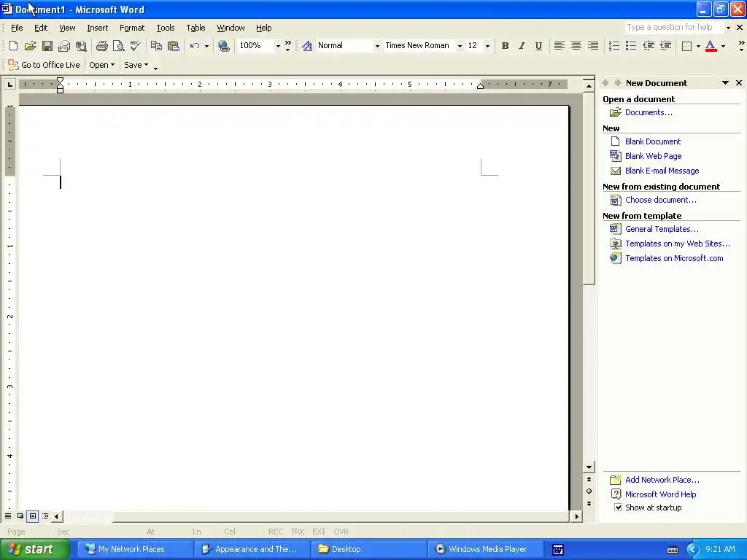The height and width of the screenshot is (560, 747).
Task: Expand the Borders dropdown arrow
Action: tap(698, 46)
